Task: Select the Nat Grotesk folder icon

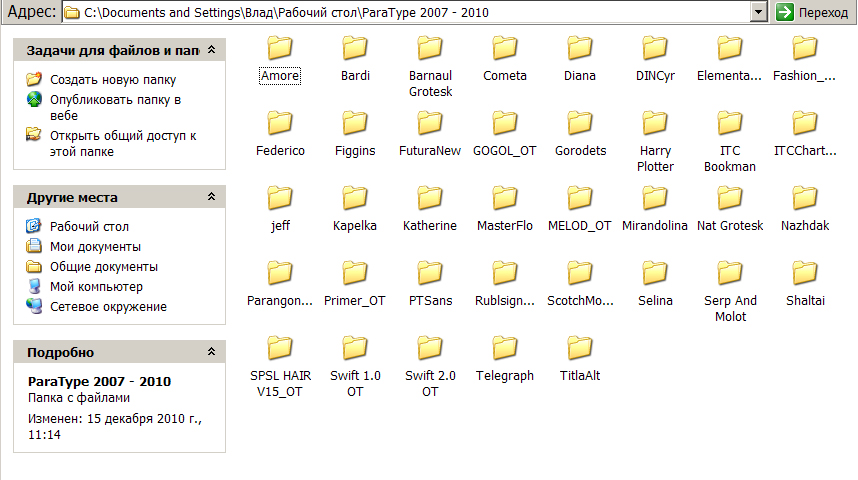Action: click(x=729, y=198)
